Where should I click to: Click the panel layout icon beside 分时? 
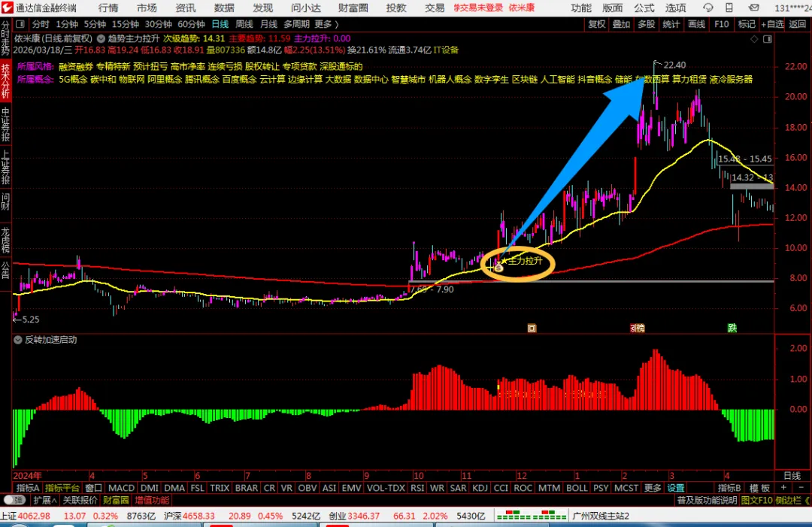(x=20, y=24)
